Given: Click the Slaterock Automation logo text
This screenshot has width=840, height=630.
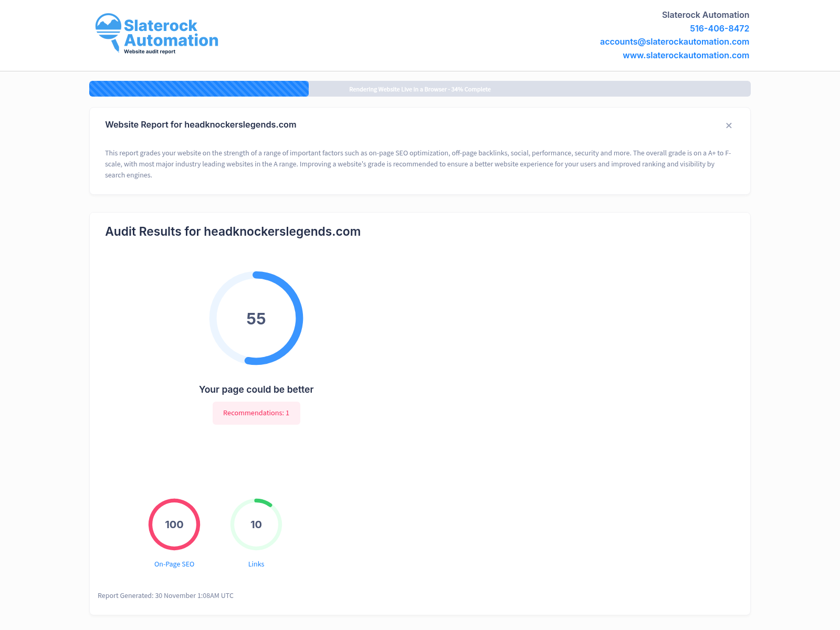Looking at the screenshot, I should click(171, 33).
